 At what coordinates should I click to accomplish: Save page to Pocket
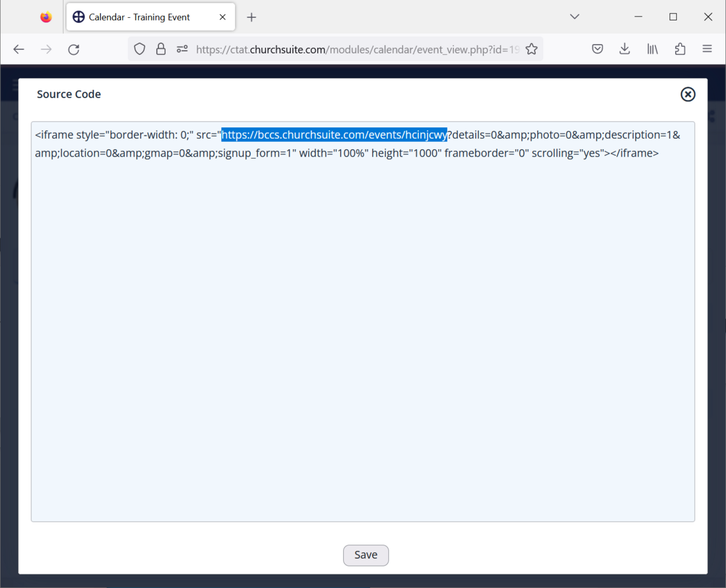point(597,48)
